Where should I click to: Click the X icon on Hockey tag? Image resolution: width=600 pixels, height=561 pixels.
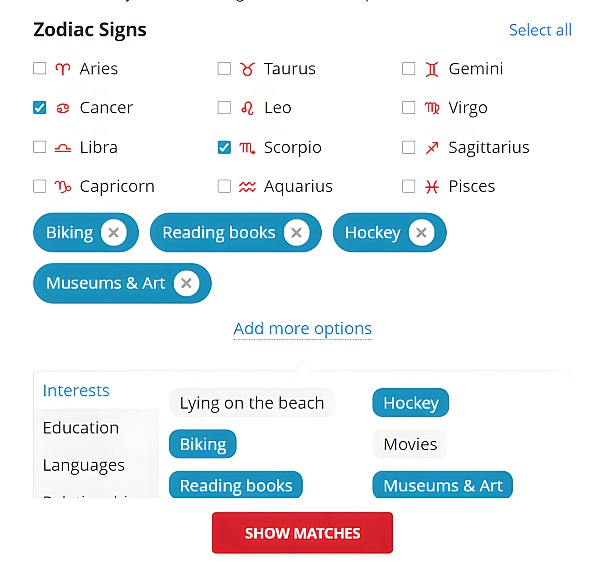[x=421, y=233]
